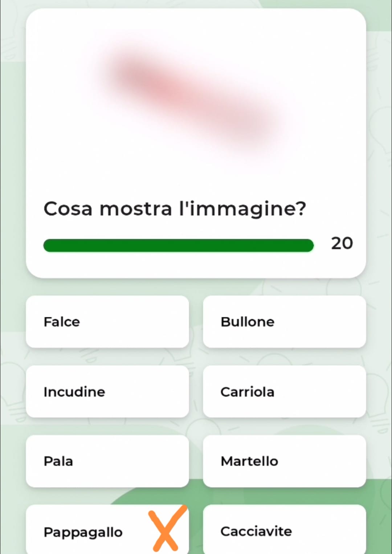Select the Falce answer option
This screenshot has height=554, width=392.
point(107,322)
